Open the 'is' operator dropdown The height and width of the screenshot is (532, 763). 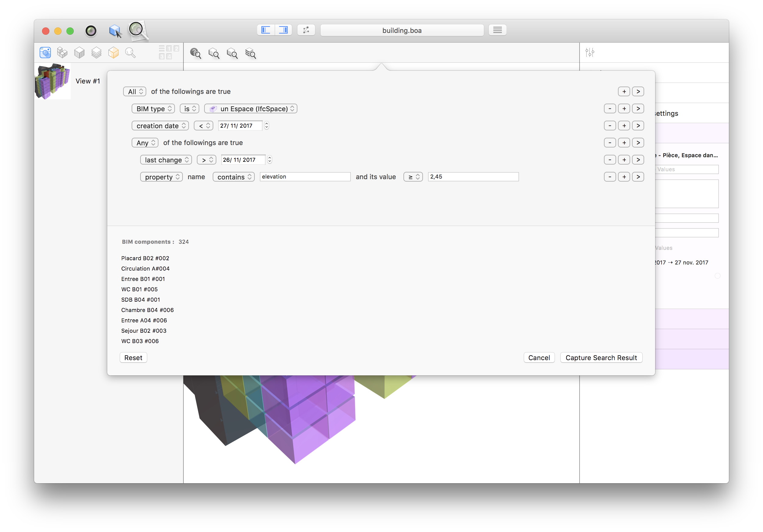click(190, 109)
